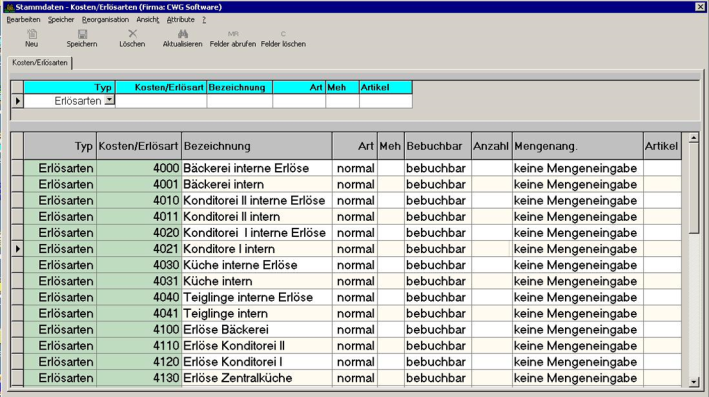Screen dimensions: 709x397
Task: Click 'bebuchbar' cell in row 4110
Action: click(438, 345)
